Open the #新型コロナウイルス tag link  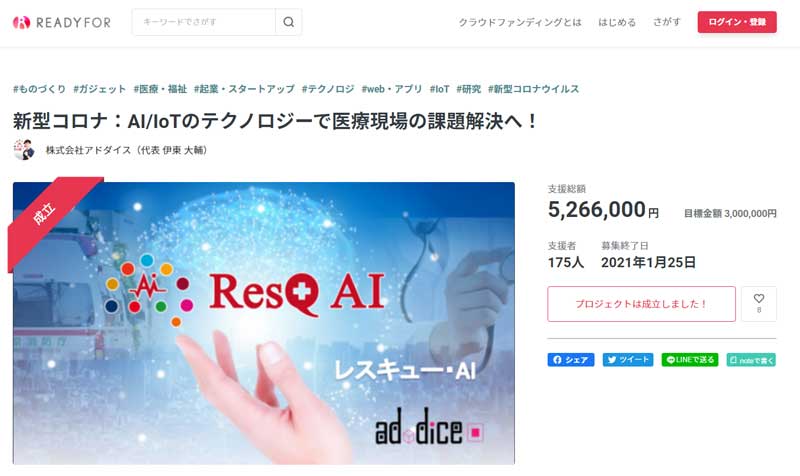pyautogui.click(x=533, y=89)
